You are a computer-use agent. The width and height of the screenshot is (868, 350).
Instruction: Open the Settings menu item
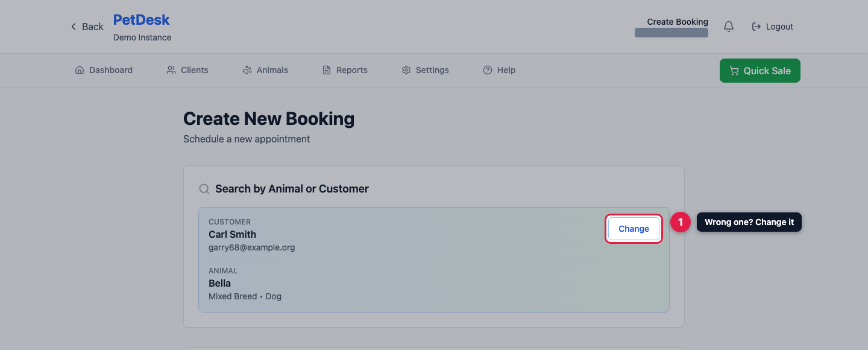426,70
